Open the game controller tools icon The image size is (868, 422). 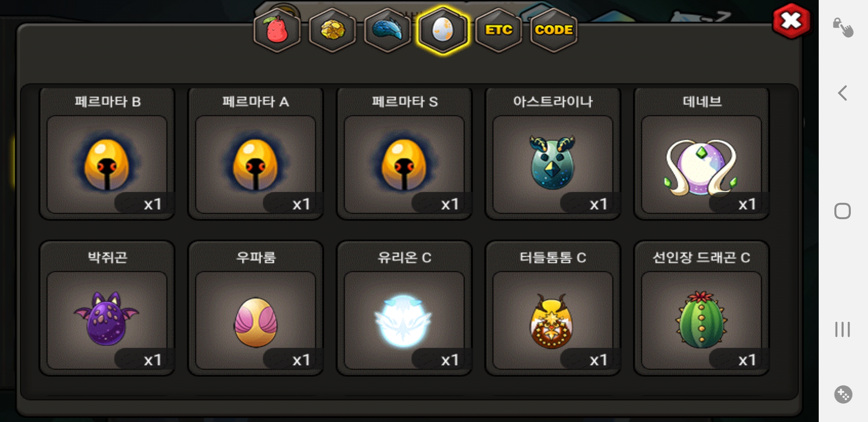point(843,394)
